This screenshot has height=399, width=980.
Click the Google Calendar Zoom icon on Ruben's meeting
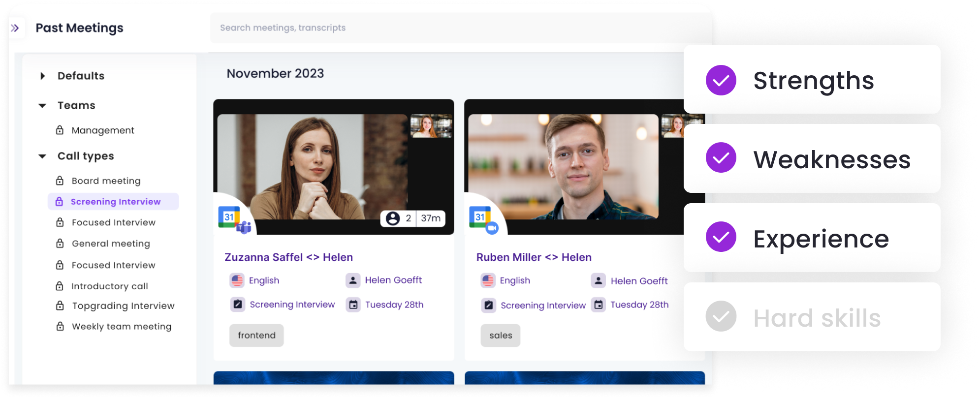[x=483, y=219]
